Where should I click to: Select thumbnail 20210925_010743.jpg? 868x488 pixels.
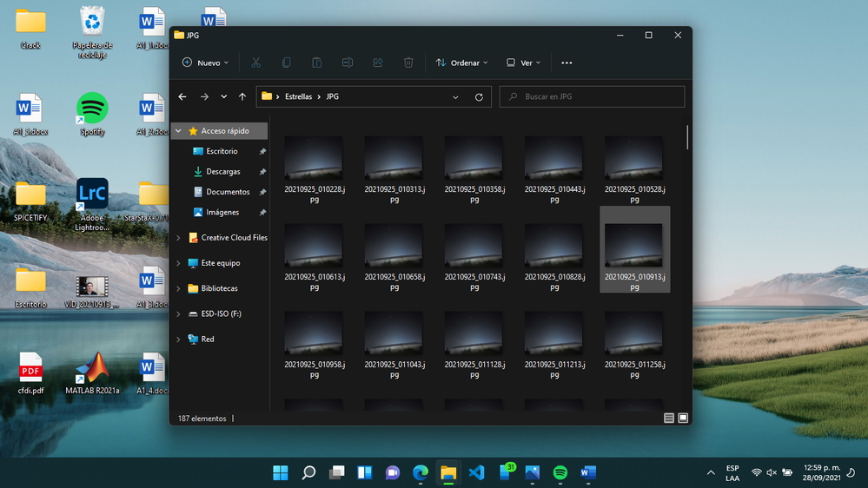pos(474,258)
